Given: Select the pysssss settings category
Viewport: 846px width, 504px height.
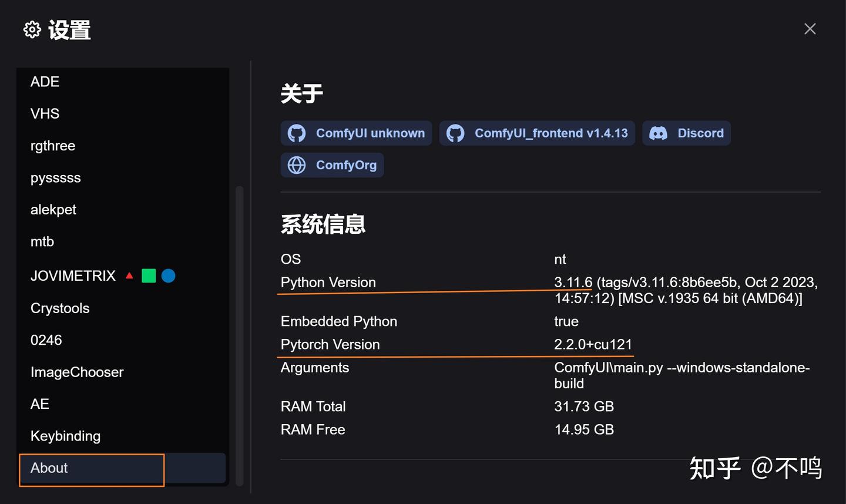Looking at the screenshot, I should [55, 178].
